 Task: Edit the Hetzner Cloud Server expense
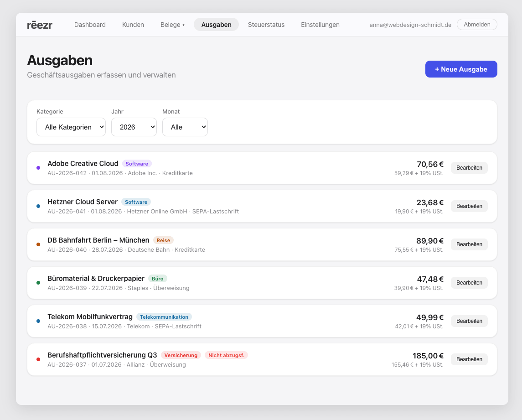(469, 206)
